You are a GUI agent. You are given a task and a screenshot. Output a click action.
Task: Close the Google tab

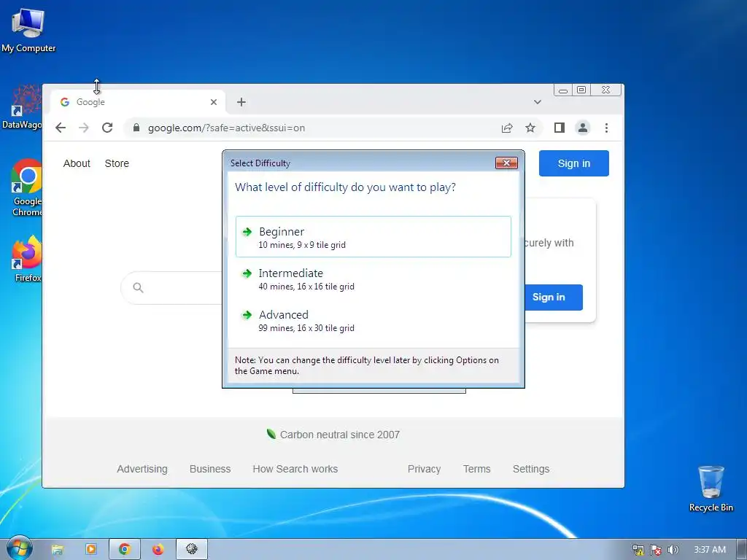tap(214, 102)
